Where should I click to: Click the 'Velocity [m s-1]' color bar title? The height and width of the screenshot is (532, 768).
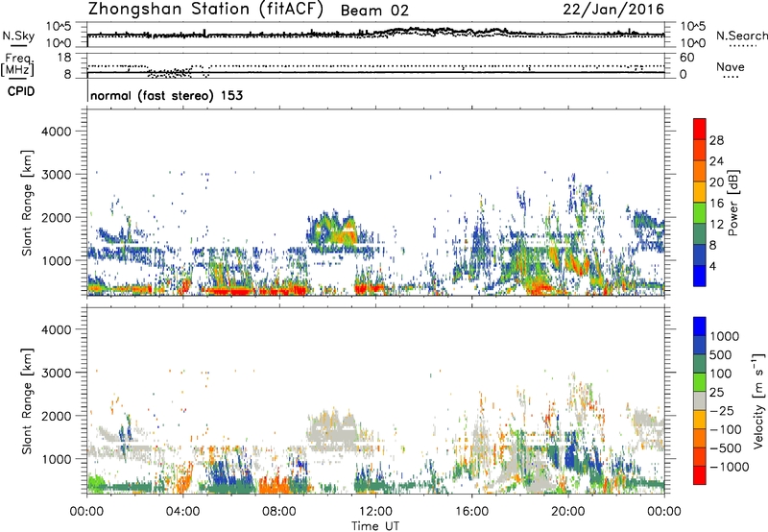758,400
